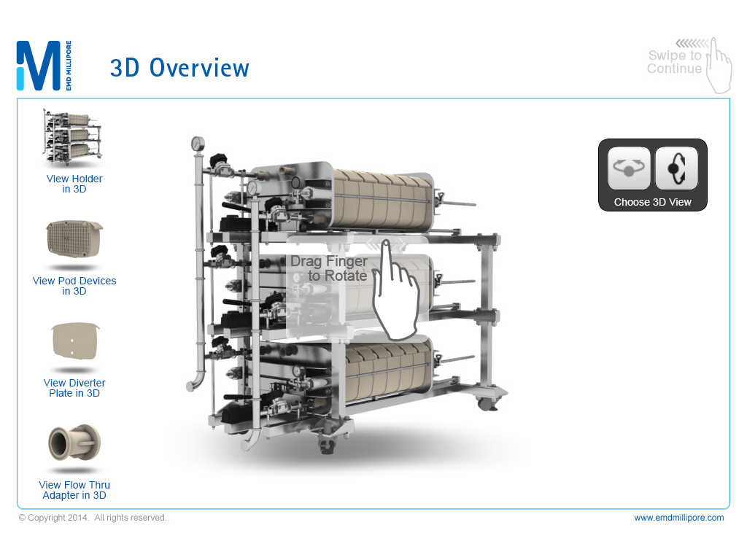Click the caster wheel on the holder model
The image size is (747, 560).
(x=486, y=402)
